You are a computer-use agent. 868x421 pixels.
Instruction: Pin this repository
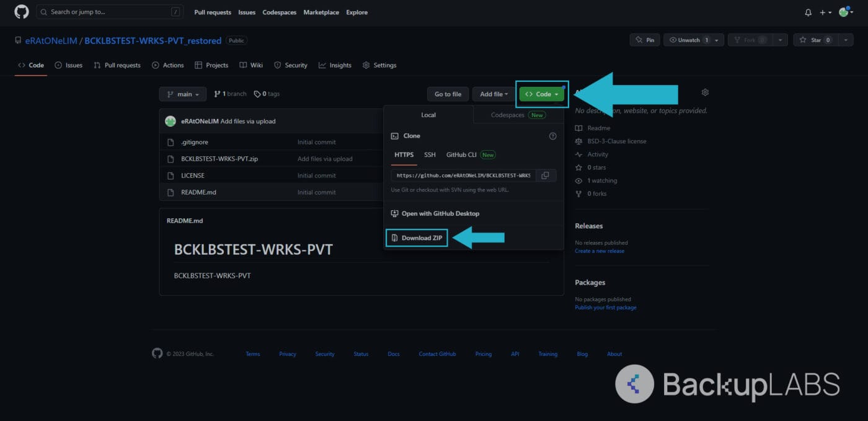(645, 40)
